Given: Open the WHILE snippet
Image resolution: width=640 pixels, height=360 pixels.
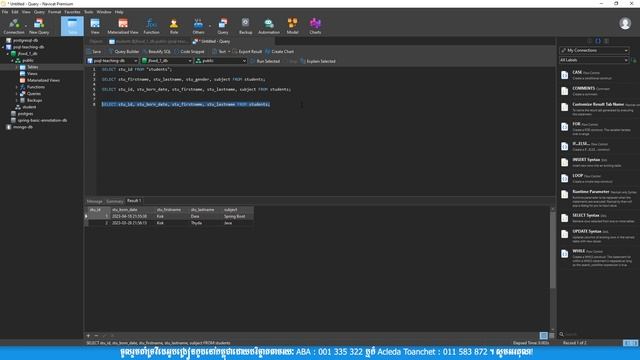Looking at the screenshot, I should (598, 258).
